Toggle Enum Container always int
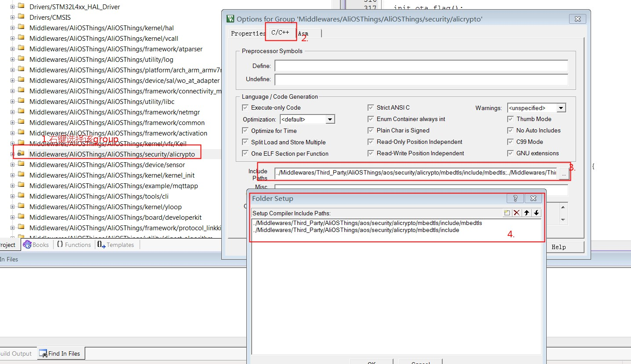This screenshot has height=364, width=631. coord(371,119)
